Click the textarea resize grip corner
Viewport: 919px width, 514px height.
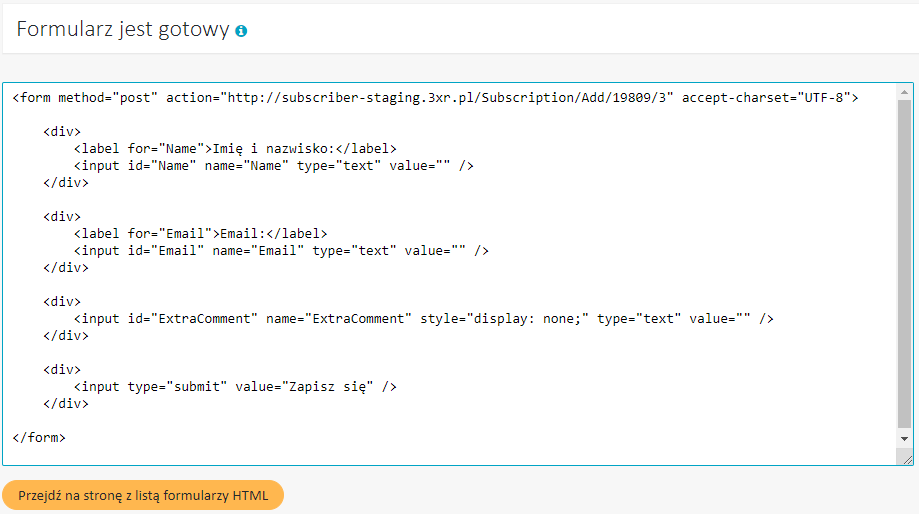click(907, 459)
